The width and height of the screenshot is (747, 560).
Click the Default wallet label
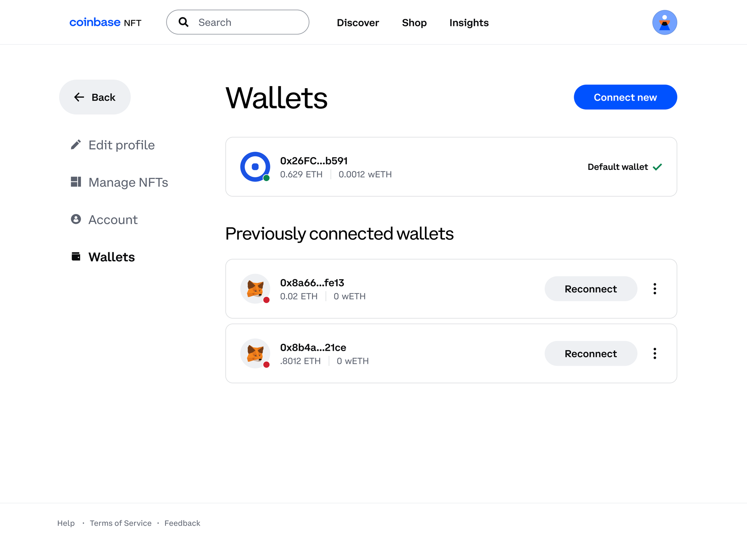[618, 167]
